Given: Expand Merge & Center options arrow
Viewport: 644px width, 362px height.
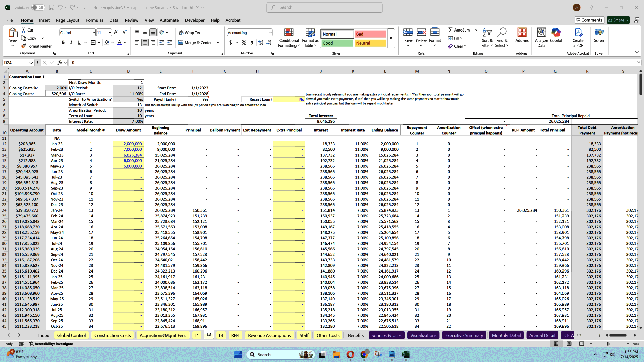Looking at the screenshot, I should click(x=218, y=43).
